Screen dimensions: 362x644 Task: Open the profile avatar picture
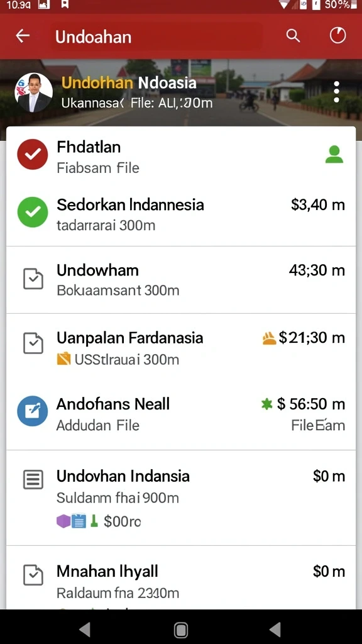pyautogui.click(x=34, y=93)
